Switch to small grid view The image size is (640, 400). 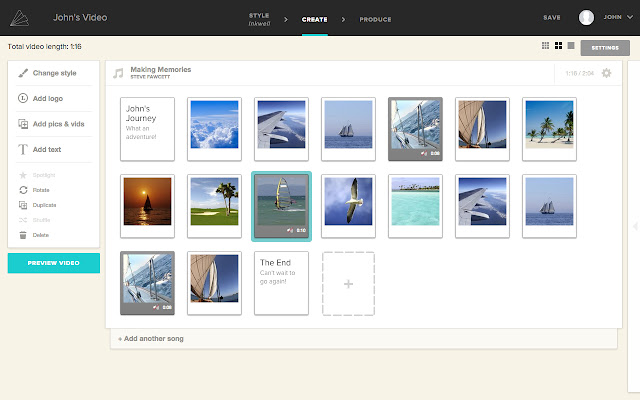(x=545, y=46)
